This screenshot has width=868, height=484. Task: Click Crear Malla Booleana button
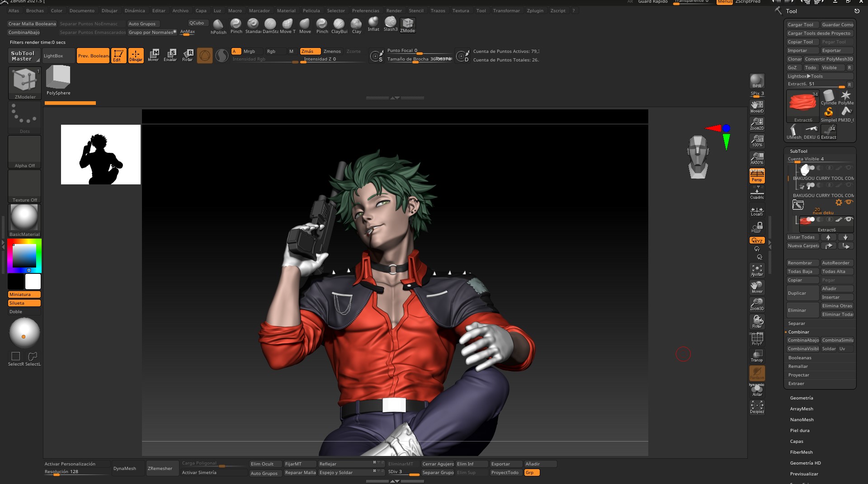click(x=32, y=24)
